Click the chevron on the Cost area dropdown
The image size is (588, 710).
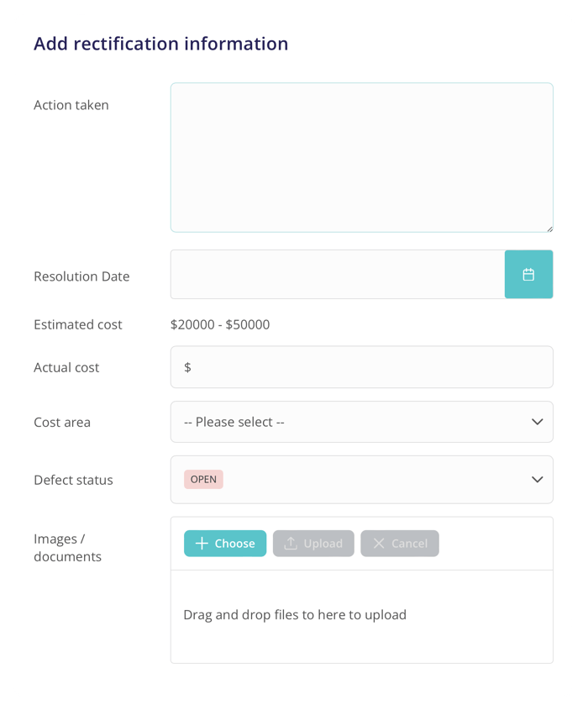coord(537,422)
